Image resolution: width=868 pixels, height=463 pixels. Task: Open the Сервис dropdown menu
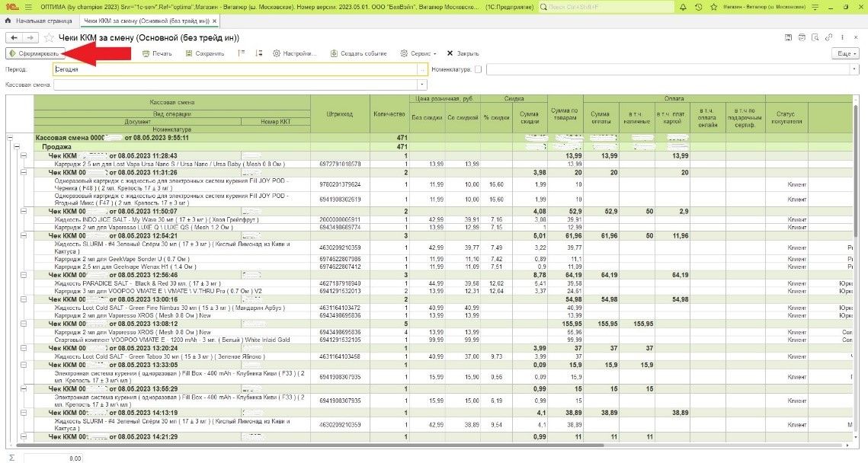coord(418,53)
